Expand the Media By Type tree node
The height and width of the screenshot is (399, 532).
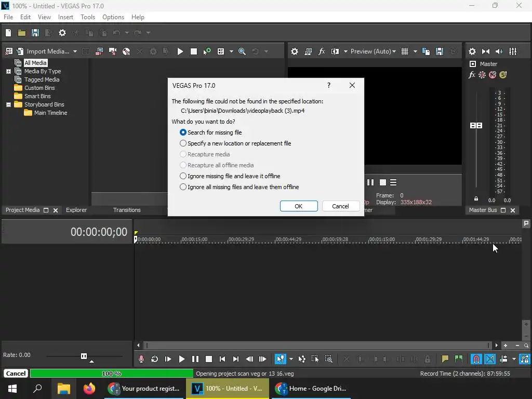[8, 71]
